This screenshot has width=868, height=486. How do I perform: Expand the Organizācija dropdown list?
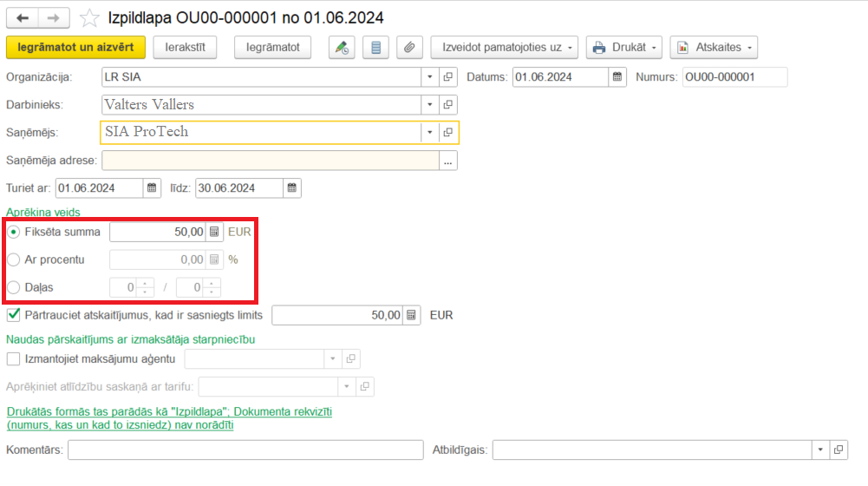tap(429, 77)
